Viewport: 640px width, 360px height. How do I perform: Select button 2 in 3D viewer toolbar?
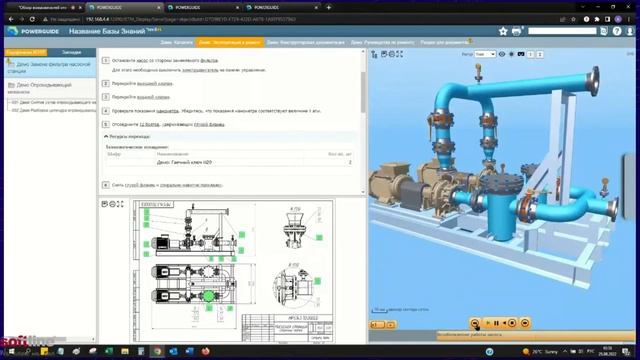[x=540, y=54]
